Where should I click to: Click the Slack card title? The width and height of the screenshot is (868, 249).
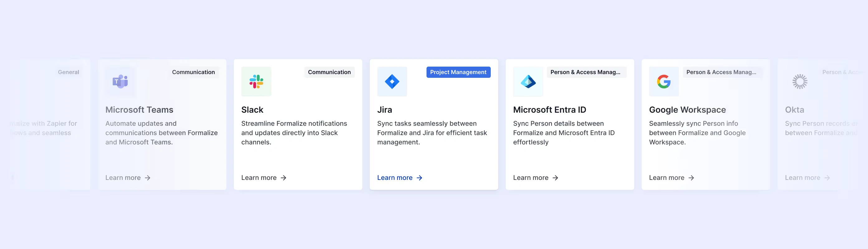(252, 110)
